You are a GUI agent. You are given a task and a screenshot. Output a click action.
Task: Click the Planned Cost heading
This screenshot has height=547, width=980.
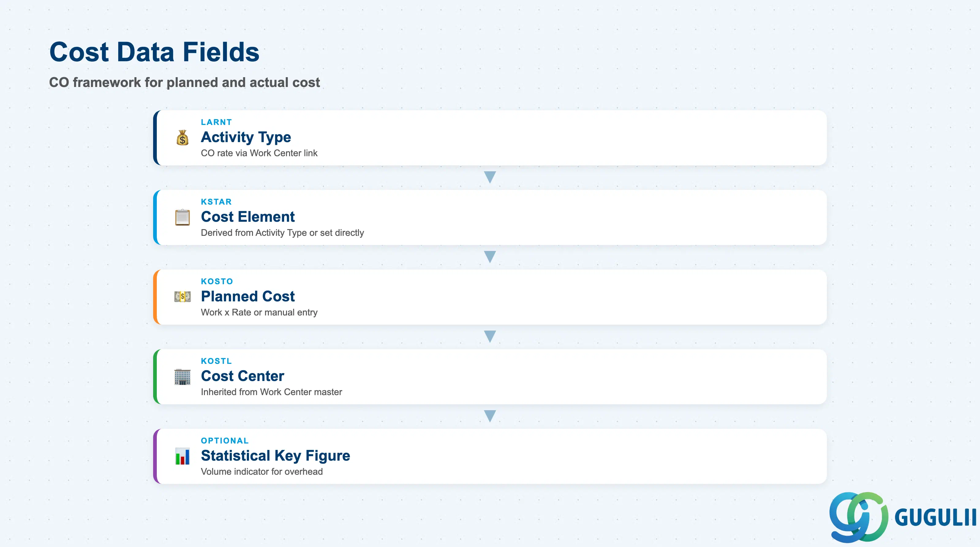click(x=248, y=296)
